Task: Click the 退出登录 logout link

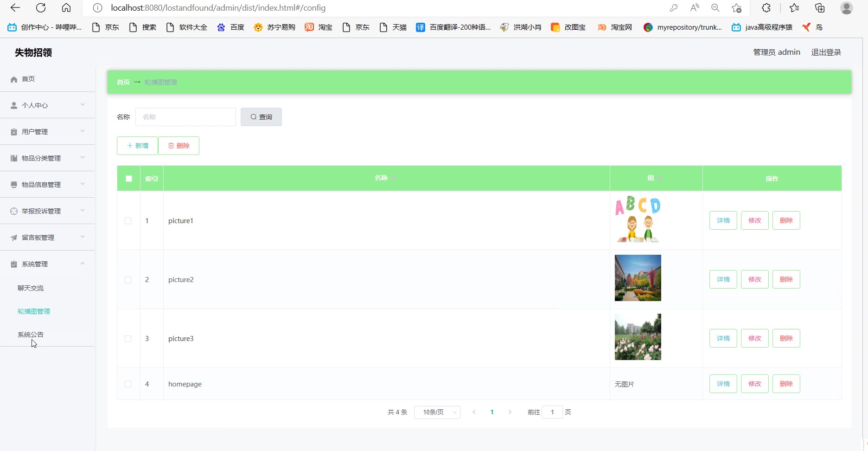Action: pos(826,52)
